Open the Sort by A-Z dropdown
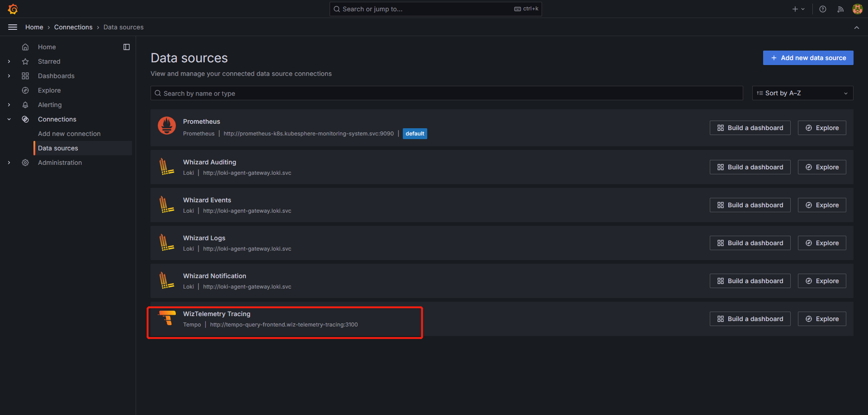868x415 pixels. [802, 93]
